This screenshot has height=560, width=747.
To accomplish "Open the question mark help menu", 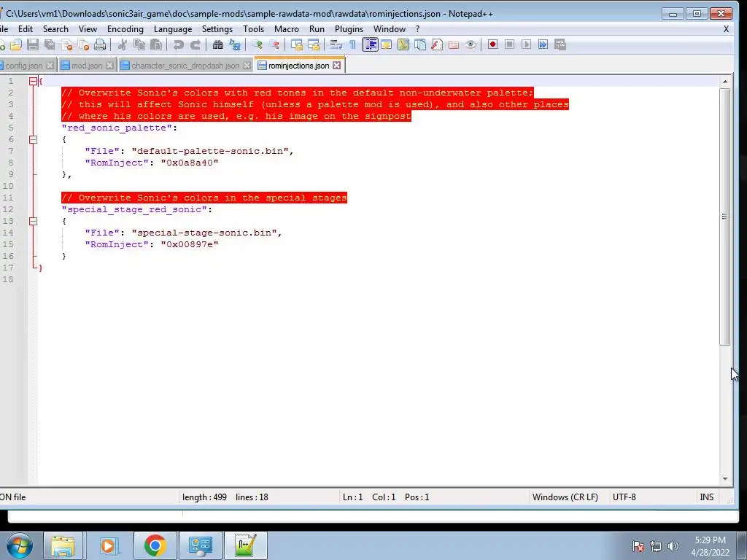I will coord(418,29).
